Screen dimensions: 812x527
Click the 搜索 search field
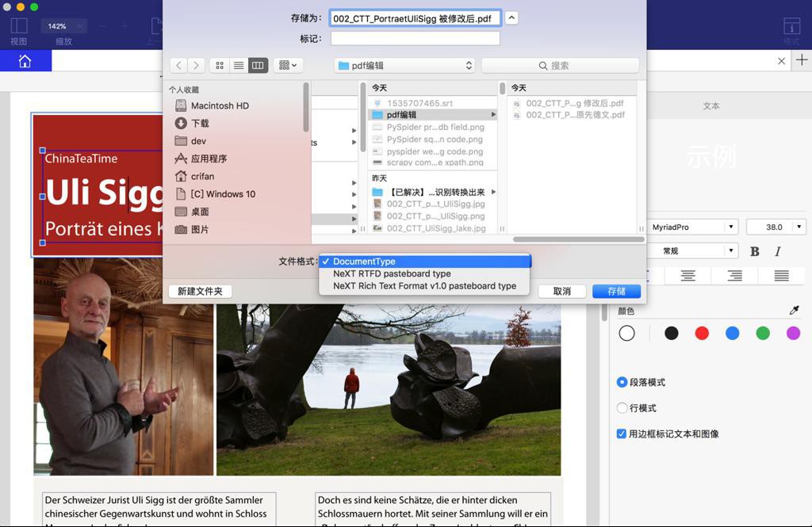(x=560, y=66)
